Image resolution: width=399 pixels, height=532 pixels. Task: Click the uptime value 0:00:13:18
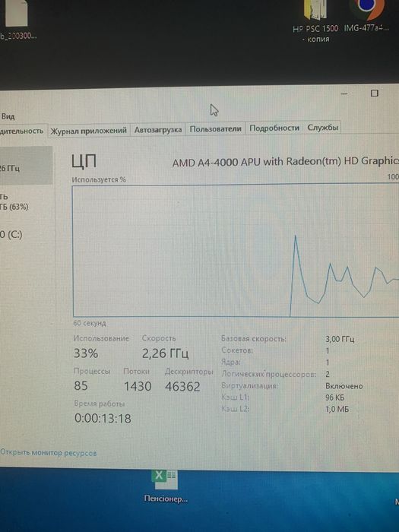tap(103, 418)
